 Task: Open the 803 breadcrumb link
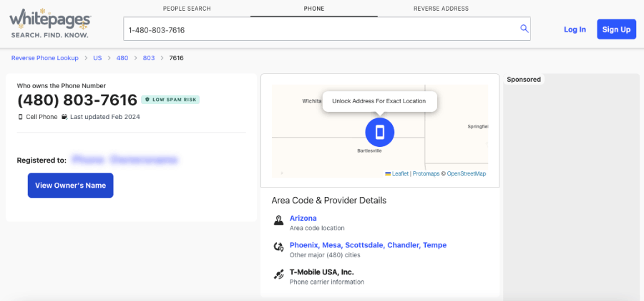[149, 58]
